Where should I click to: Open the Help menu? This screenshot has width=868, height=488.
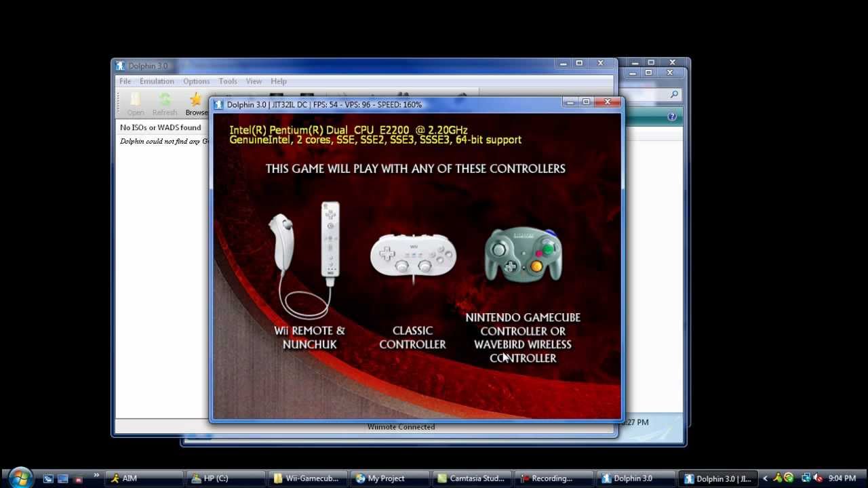(279, 81)
